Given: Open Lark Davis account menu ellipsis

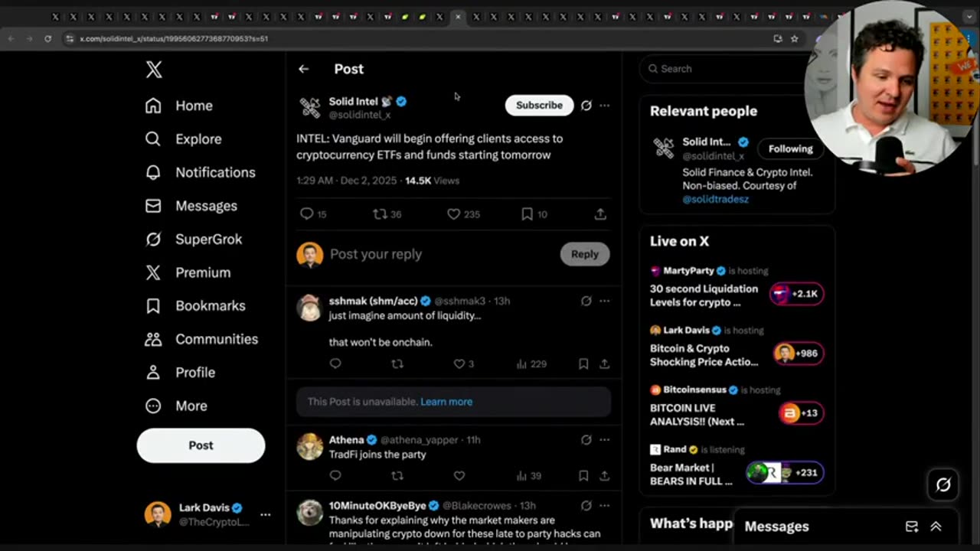Looking at the screenshot, I should pos(265,514).
